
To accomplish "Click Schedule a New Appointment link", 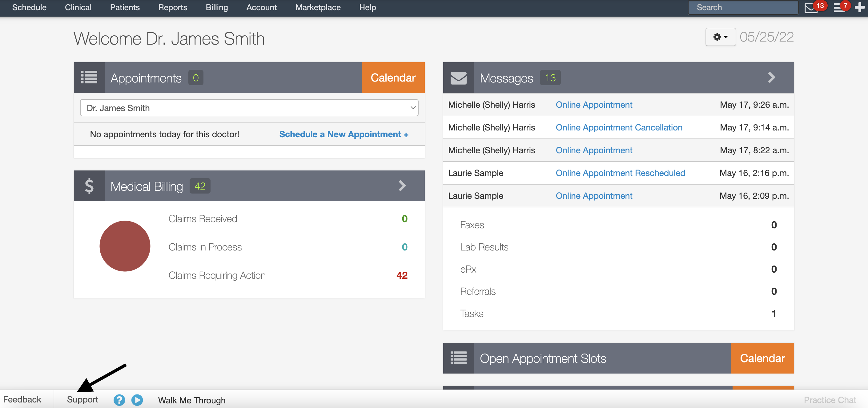I will click(x=344, y=134).
